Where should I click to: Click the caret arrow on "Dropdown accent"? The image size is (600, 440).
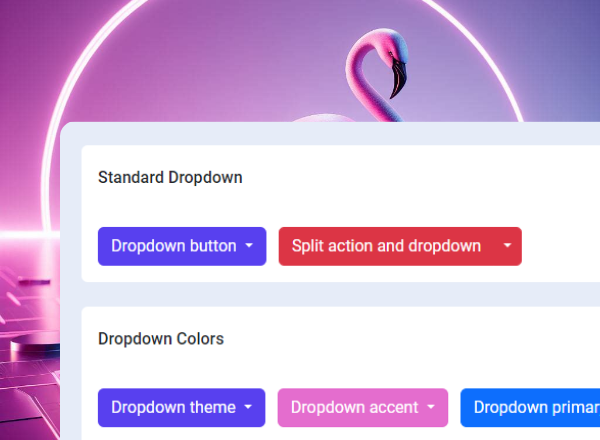point(431,407)
